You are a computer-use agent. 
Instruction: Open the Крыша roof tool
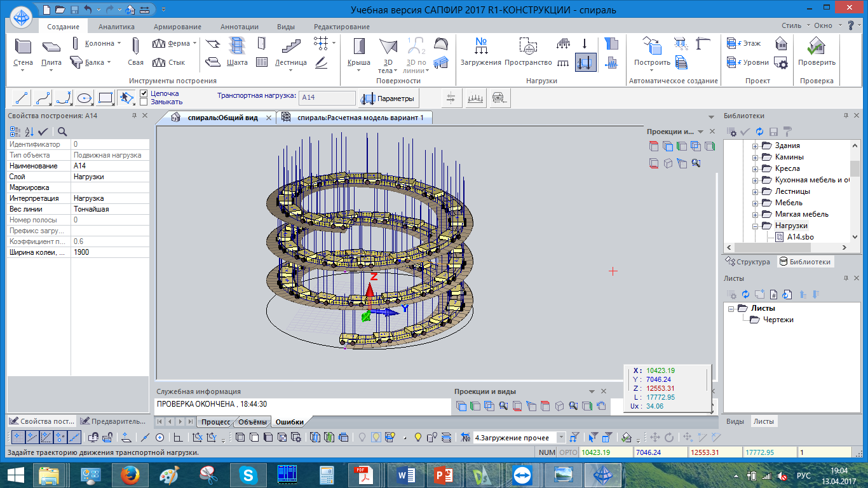(x=359, y=52)
